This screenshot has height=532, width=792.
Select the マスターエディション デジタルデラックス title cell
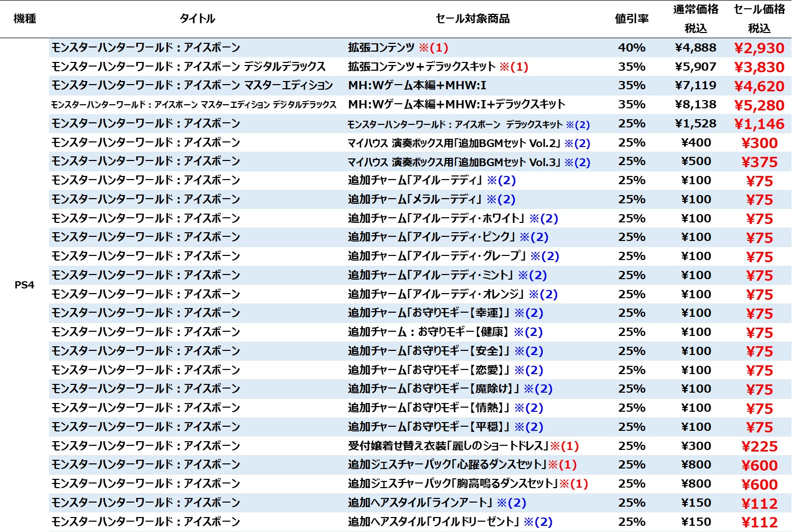tap(194, 104)
